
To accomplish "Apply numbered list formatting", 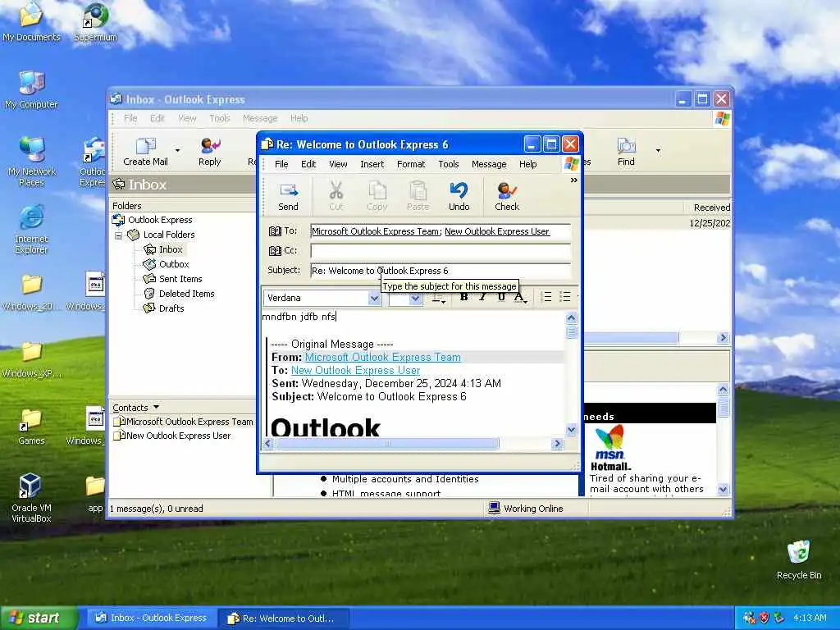I will click(547, 297).
